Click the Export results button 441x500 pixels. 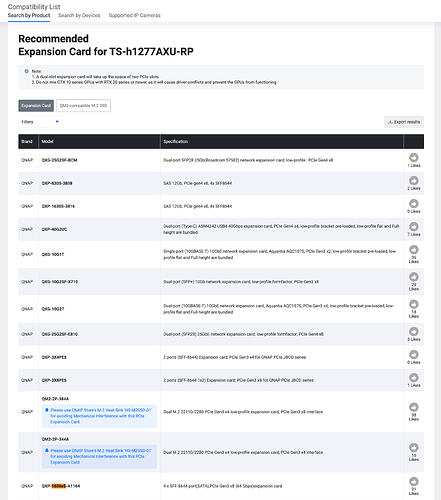click(x=404, y=122)
